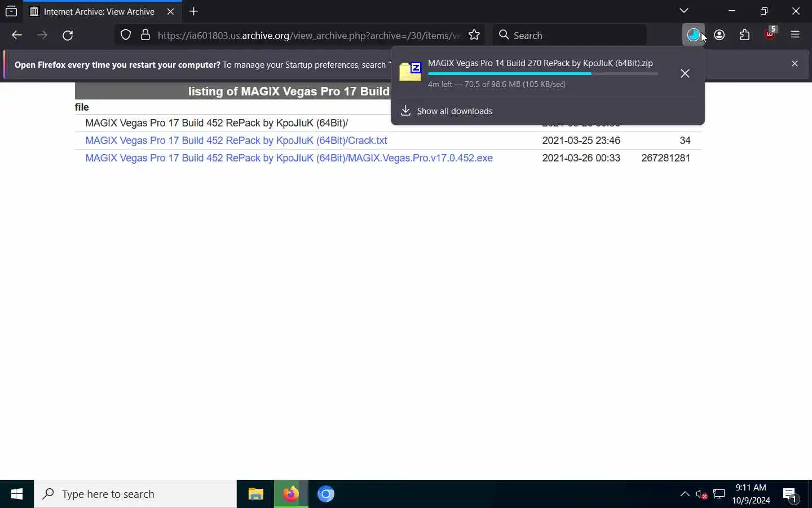Open the Extensions puzzle icon
The width and height of the screenshot is (812, 508).
coord(745,35)
